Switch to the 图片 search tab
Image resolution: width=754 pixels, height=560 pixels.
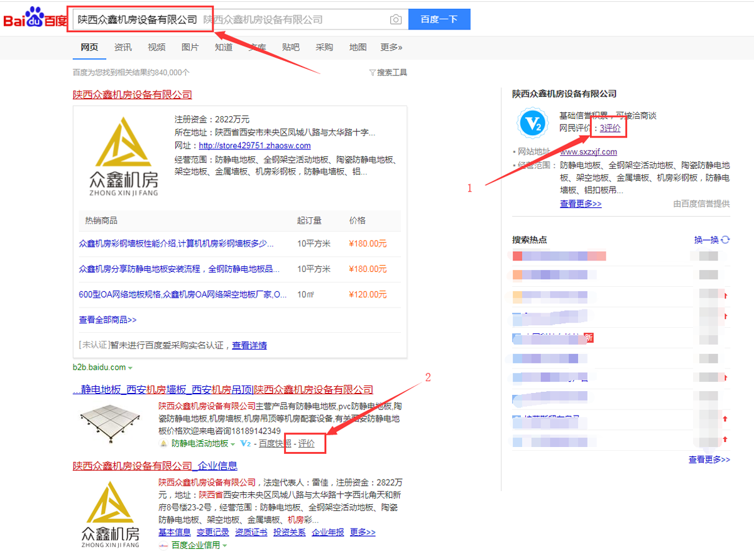(x=190, y=46)
